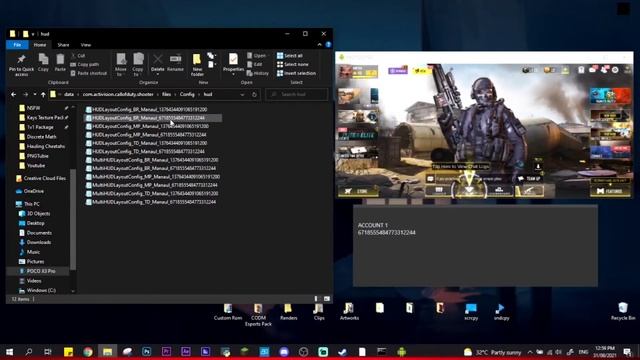Click the Select all ribbon item
Screen dimensions: 640x360
click(290, 56)
